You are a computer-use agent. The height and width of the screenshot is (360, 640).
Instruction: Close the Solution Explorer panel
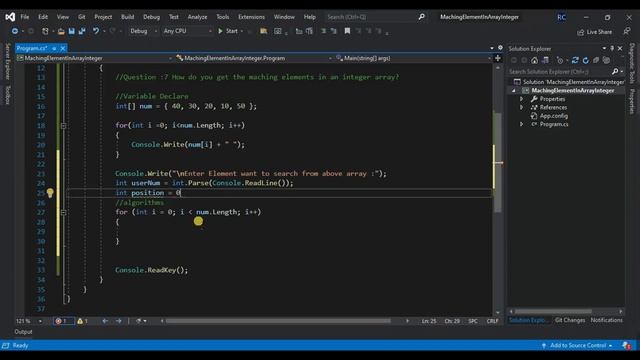tap(620, 48)
